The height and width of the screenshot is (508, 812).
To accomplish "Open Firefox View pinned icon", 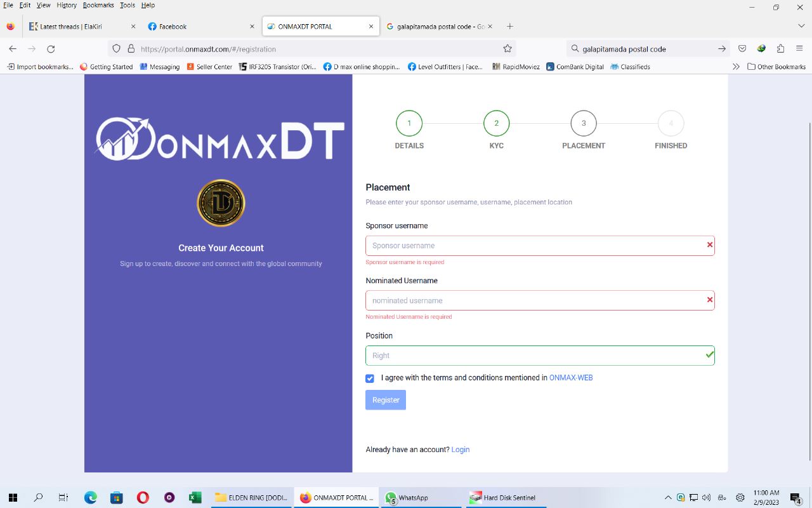I will [10, 27].
